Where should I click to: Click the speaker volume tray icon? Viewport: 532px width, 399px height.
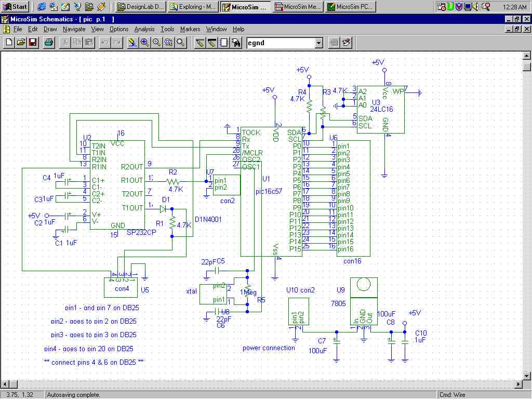[x=476, y=6]
